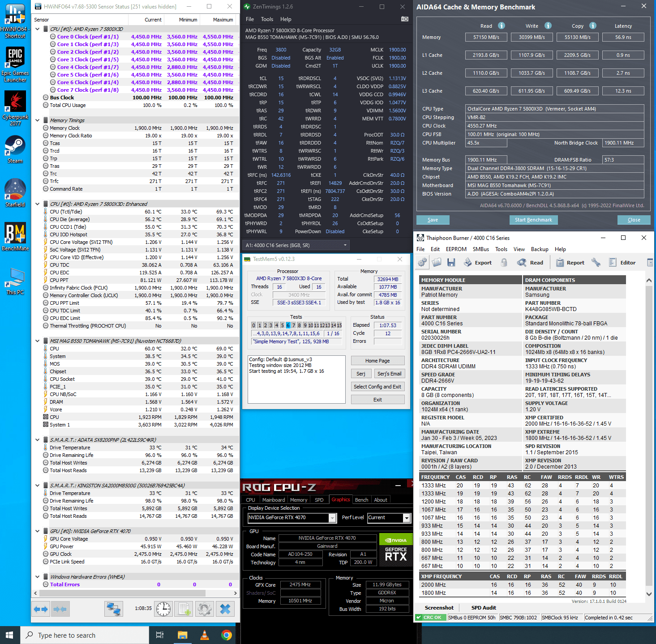Open HWiNFO sensor settings gear
The image size is (656, 644).
pyautogui.click(x=205, y=609)
